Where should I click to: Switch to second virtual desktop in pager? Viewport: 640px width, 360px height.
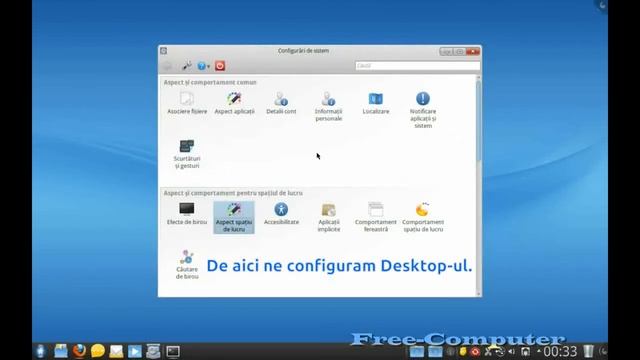[x=435, y=351]
